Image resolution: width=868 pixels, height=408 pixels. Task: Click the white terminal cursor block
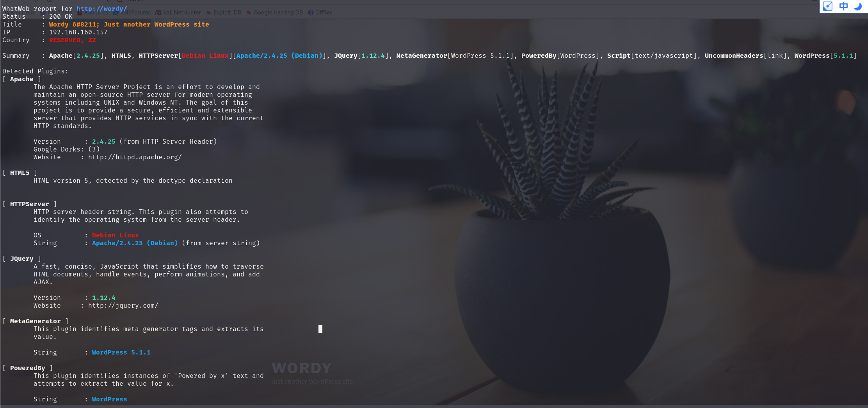320,329
